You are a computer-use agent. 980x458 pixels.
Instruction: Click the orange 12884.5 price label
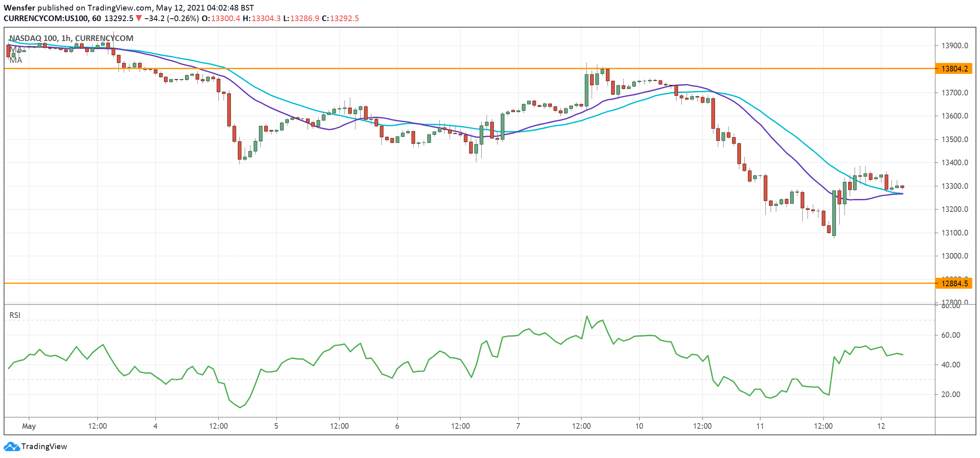point(954,283)
